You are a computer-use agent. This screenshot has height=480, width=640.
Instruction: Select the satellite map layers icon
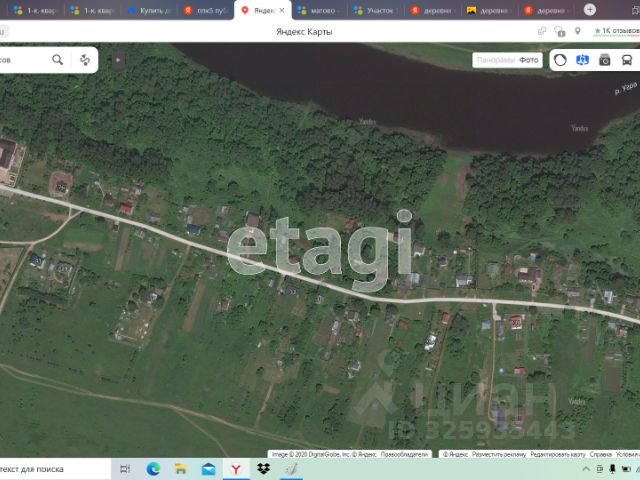click(x=582, y=60)
